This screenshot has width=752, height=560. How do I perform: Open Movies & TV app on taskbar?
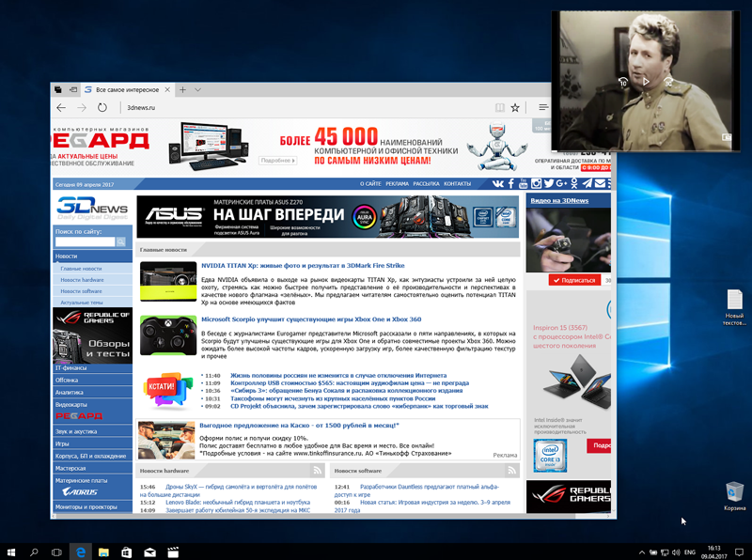[x=173, y=552]
